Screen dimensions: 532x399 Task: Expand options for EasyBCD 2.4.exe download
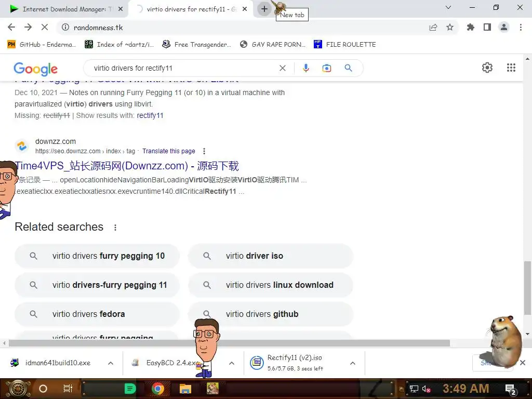232,363
